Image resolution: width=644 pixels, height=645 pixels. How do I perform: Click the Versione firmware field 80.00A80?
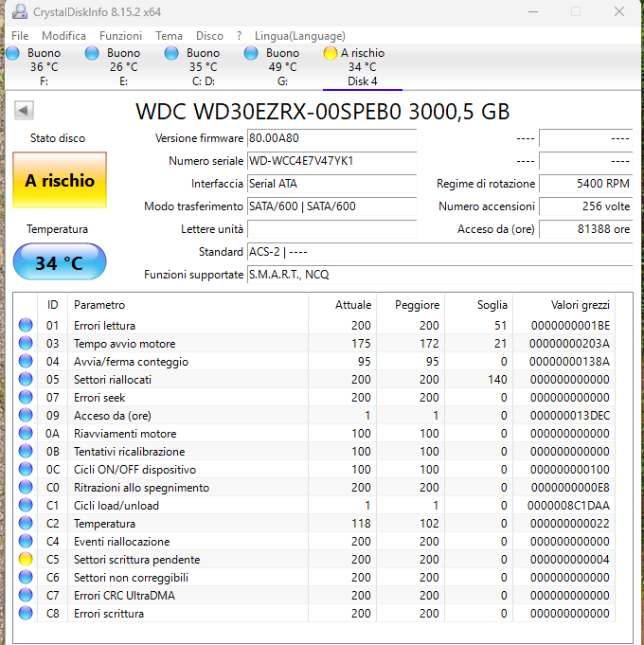tap(331, 138)
